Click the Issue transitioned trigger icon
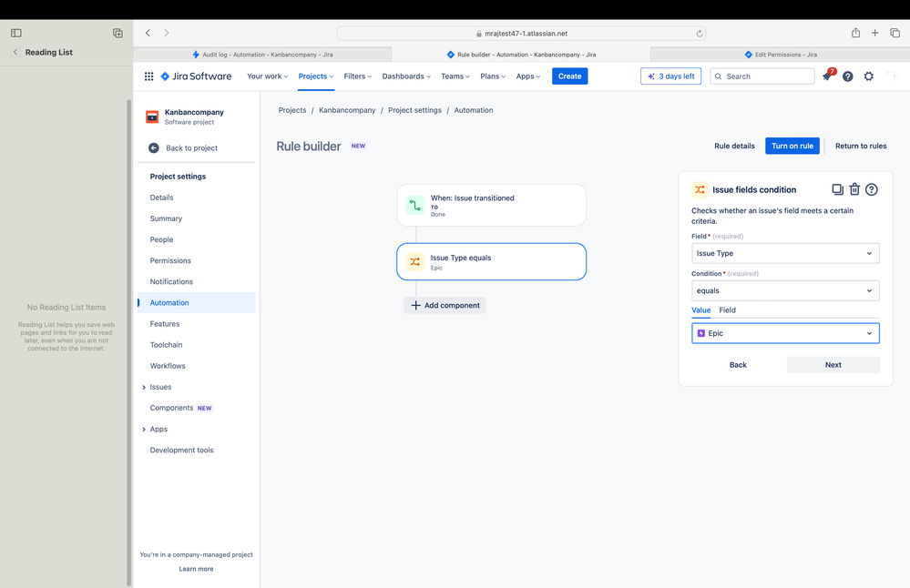 tap(415, 206)
